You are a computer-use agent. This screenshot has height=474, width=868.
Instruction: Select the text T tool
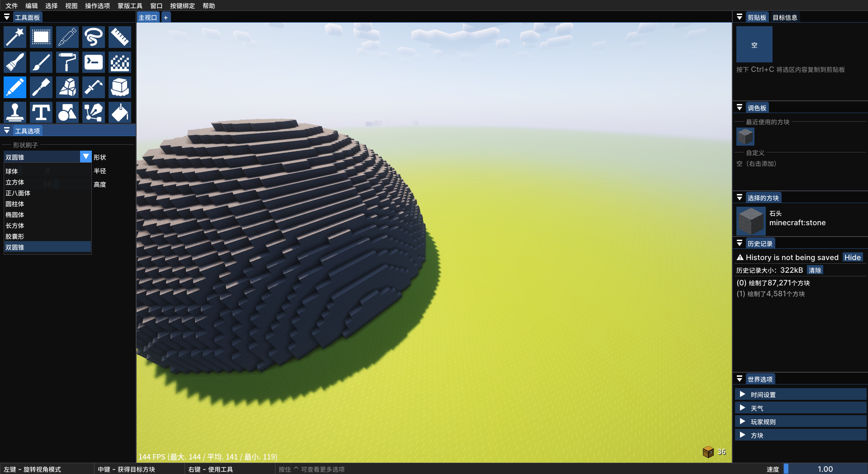pyautogui.click(x=41, y=112)
